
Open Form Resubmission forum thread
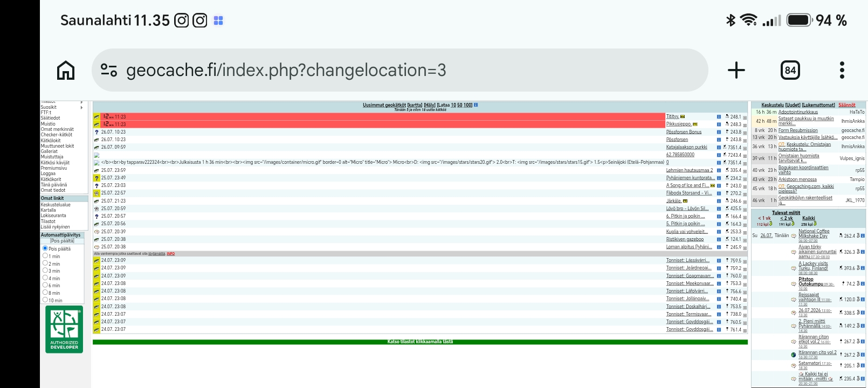click(x=798, y=130)
